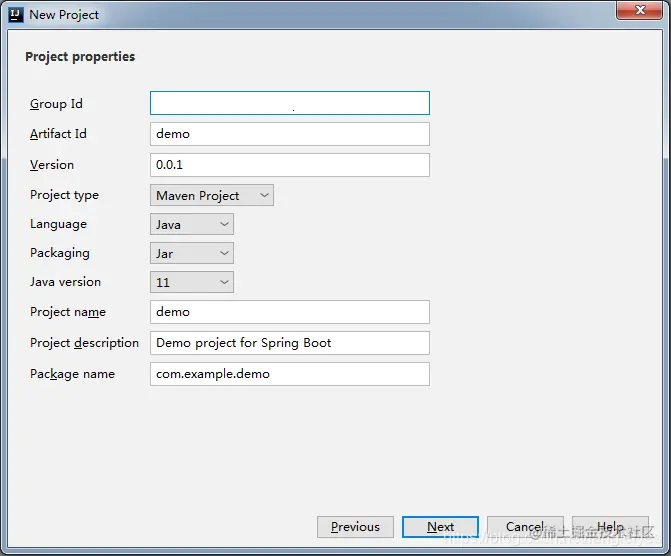Click the New Project title text
This screenshot has height=556, width=671.
point(64,15)
